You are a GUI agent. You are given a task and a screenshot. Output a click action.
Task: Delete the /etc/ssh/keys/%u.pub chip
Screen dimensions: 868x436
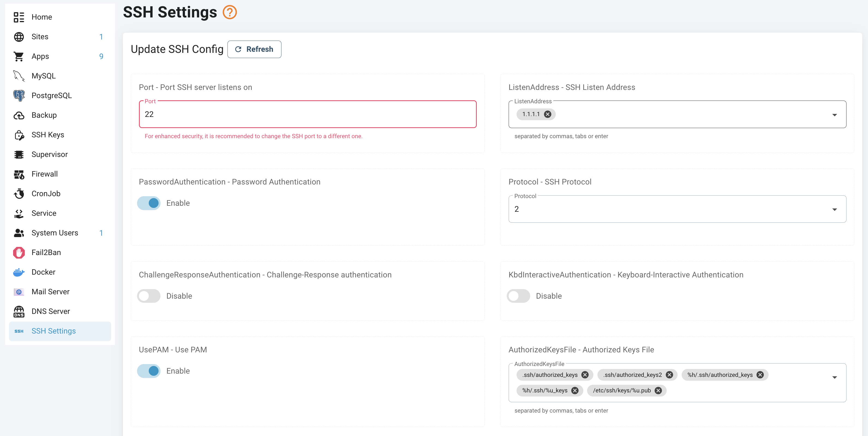click(658, 390)
